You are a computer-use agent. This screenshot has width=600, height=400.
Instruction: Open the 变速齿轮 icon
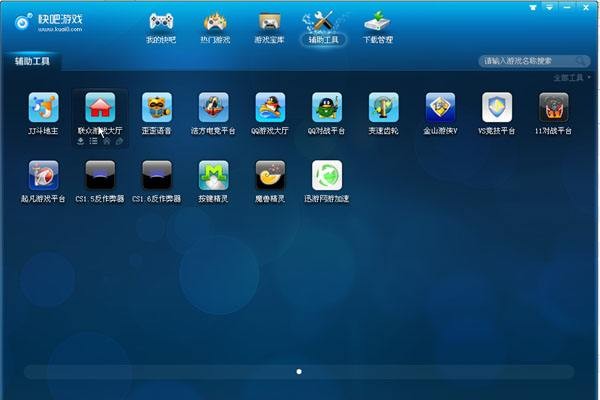[383, 107]
